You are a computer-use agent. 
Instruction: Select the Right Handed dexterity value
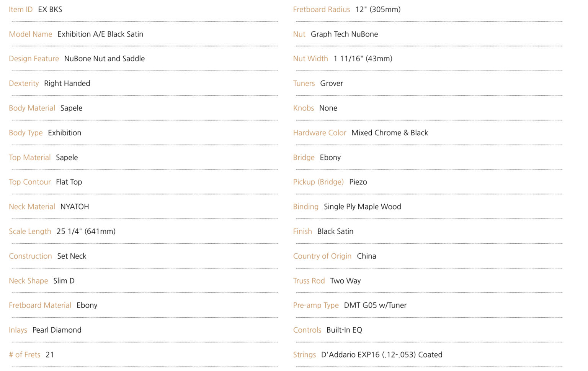pyautogui.click(x=67, y=84)
